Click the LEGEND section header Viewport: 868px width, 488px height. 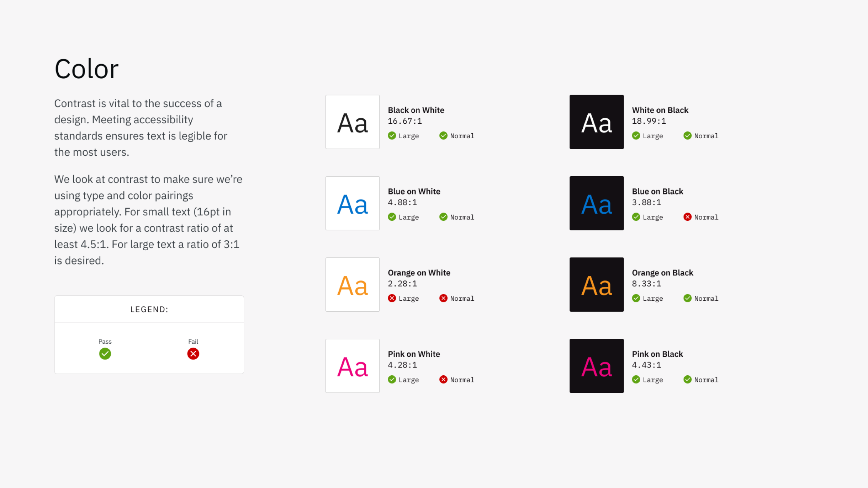point(149,309)
